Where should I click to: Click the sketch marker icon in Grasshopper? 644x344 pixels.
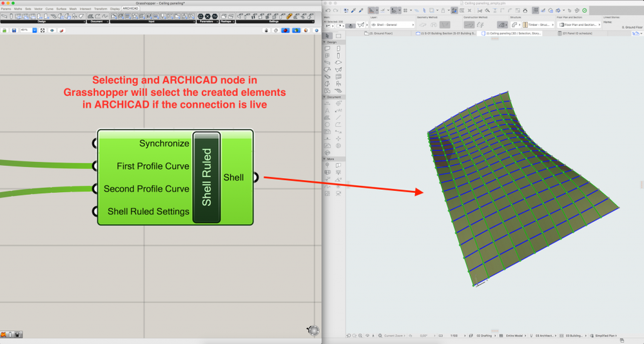(62, 30)
